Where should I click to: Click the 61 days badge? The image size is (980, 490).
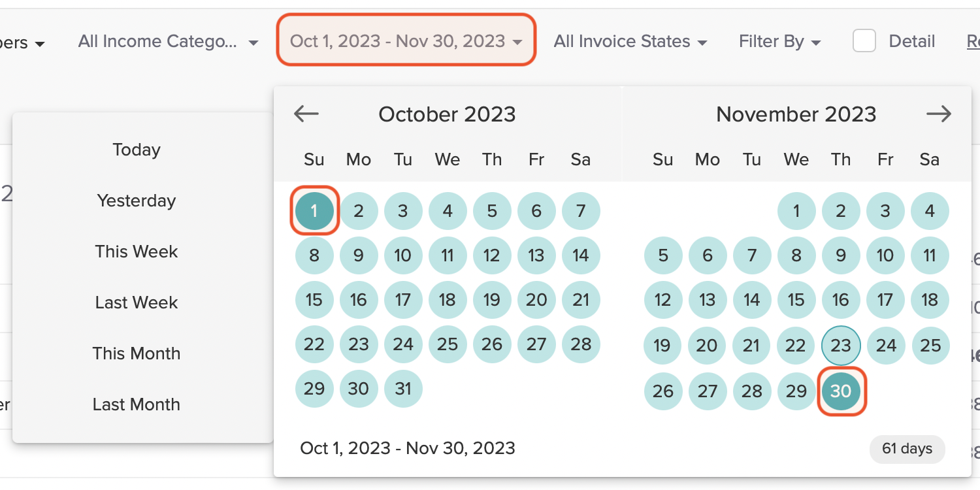(x=907, y=449)
